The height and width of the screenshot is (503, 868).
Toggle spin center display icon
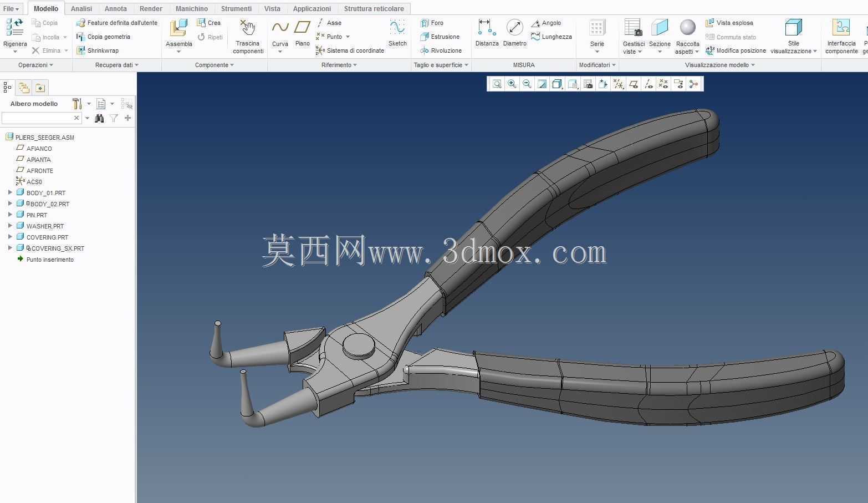click(x=693, y=84)
